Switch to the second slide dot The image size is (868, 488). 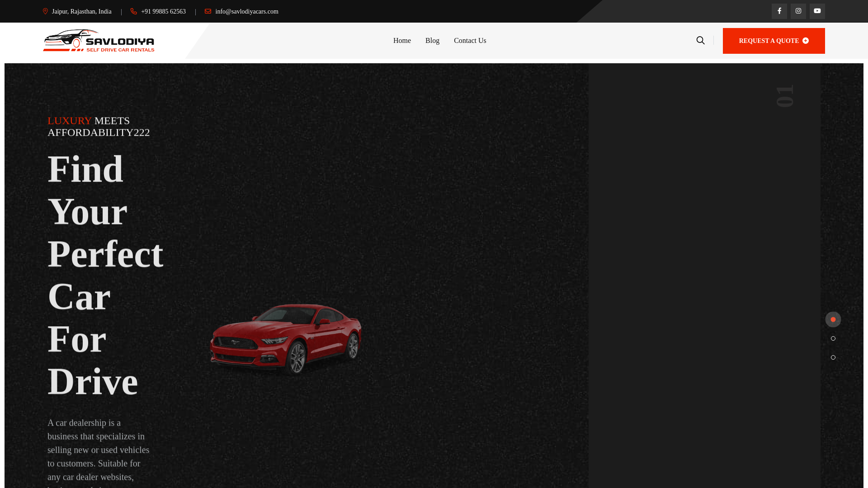(833, 338)
